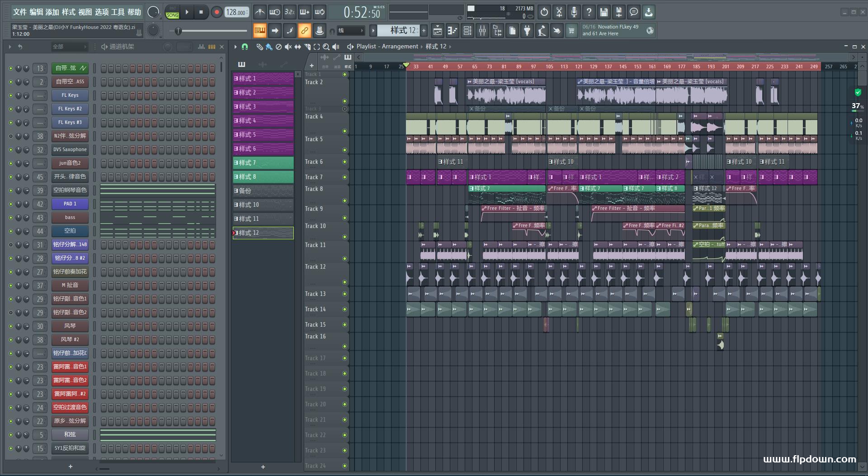Open the 视图 menu
The image size is (868, 476).
point(85,12)
